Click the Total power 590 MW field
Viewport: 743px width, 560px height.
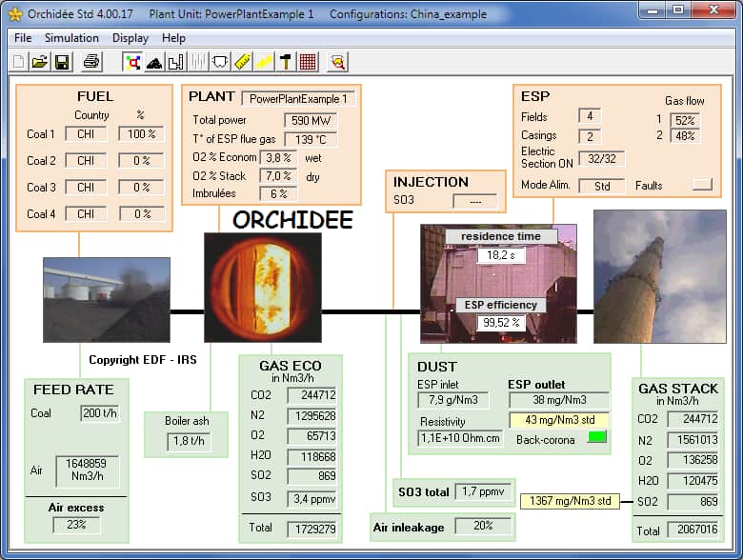[x=311, y=121]
